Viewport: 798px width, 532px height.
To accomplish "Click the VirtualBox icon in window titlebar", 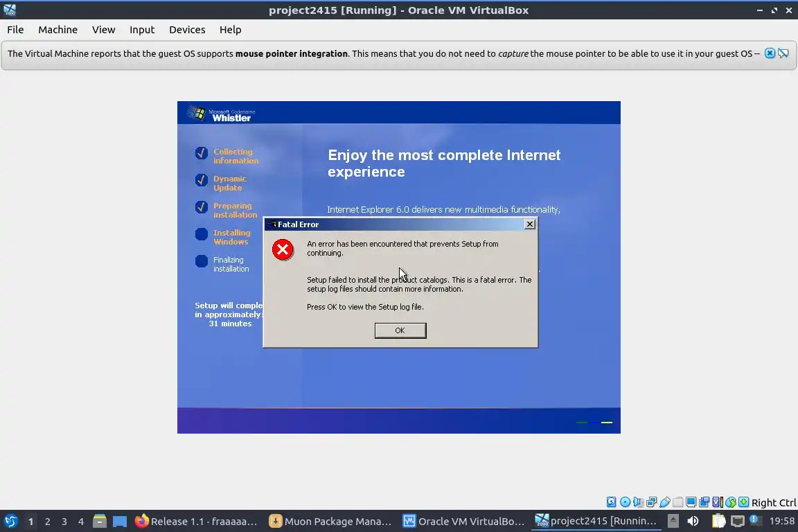I will (10, 10).
